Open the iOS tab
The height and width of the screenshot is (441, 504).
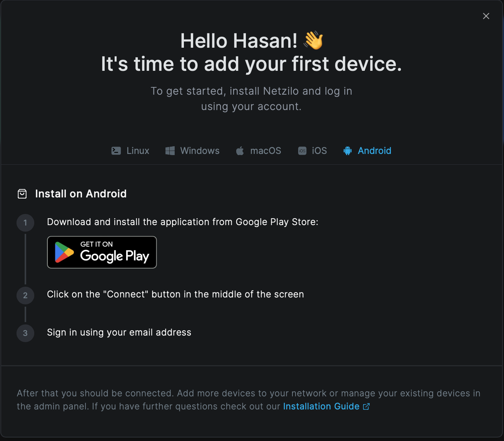[x=312, y=151]
